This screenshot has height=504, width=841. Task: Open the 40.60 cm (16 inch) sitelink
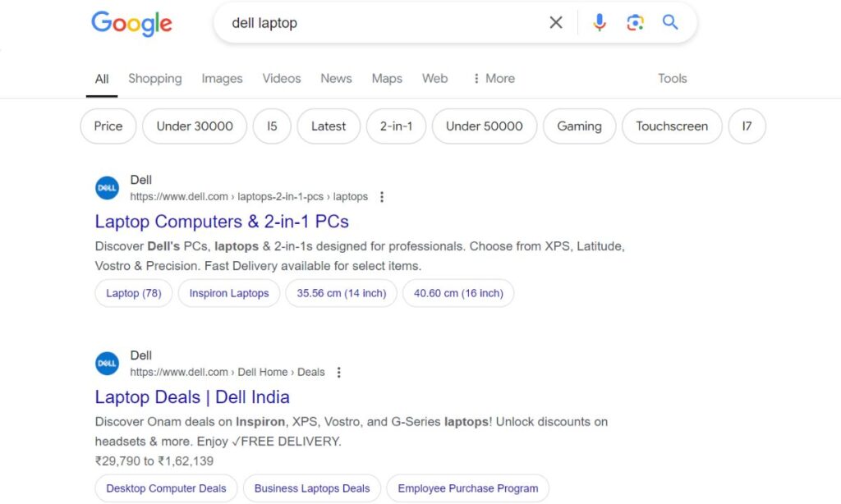[458, 293]
